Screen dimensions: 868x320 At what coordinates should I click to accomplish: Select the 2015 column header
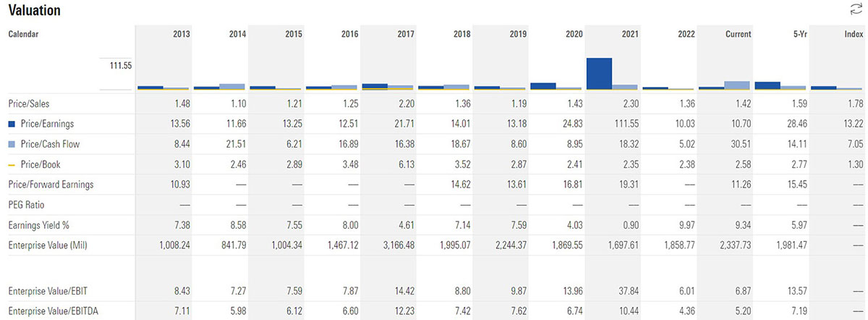point(292,34)
